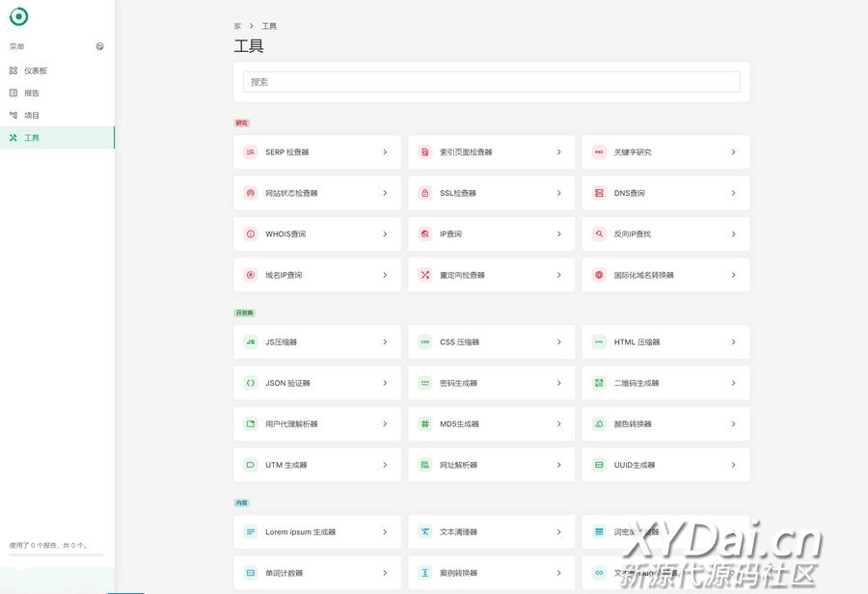
Task: Click the MD5生成器 hash icon
Action: pyautogui.click(x=424, y=424)
